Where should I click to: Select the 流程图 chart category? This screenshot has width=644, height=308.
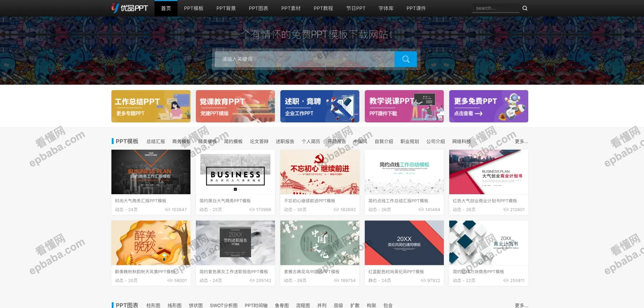click(x=303, y=305)
